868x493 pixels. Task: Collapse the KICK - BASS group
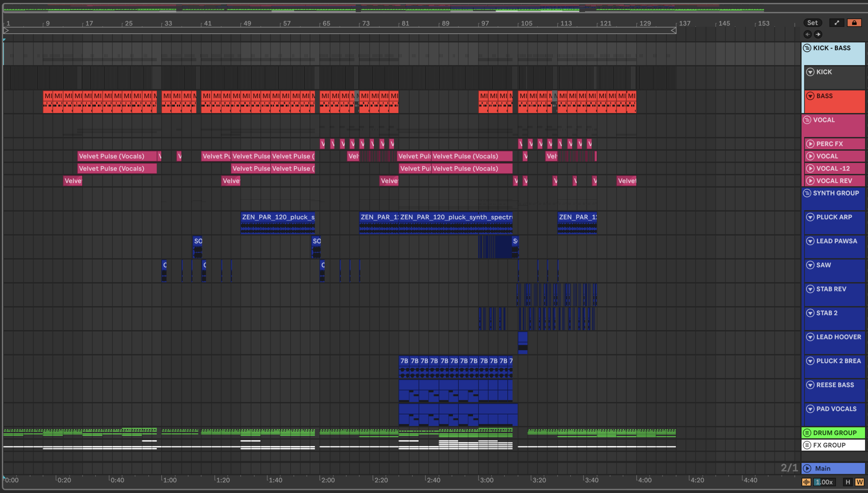(807, 48)
